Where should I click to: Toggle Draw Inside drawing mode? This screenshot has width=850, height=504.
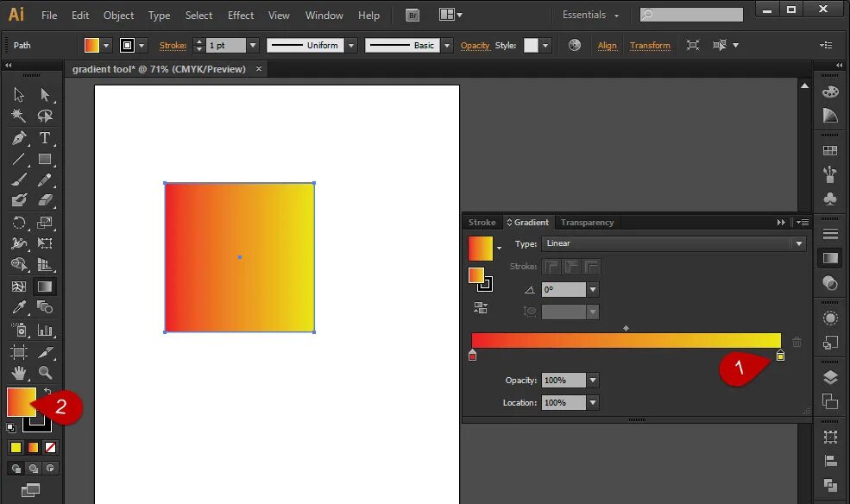tap(50, 469)
